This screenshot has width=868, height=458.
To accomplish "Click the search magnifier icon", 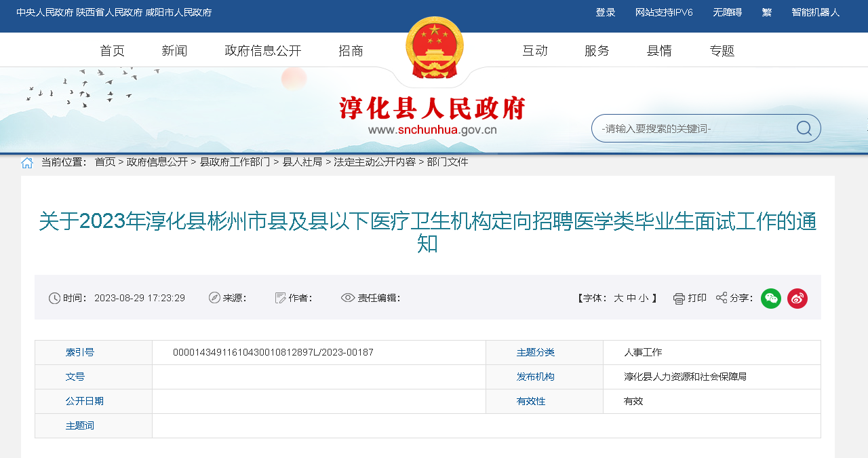I will 804,128.
